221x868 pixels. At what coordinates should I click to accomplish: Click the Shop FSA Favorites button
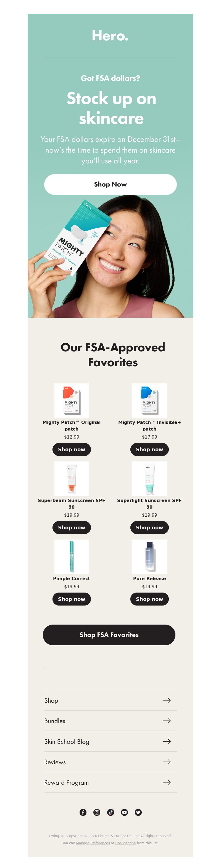109,635
